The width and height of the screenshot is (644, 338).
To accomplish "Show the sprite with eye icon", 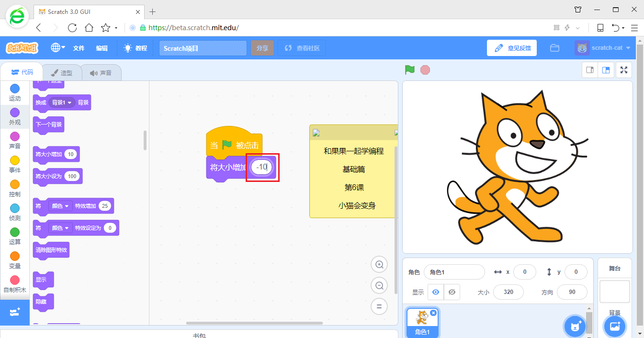I will coord(436,292).
